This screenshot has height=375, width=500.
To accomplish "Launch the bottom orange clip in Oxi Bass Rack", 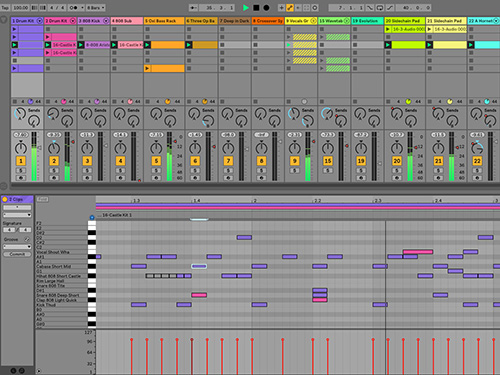I will point(147,69).
